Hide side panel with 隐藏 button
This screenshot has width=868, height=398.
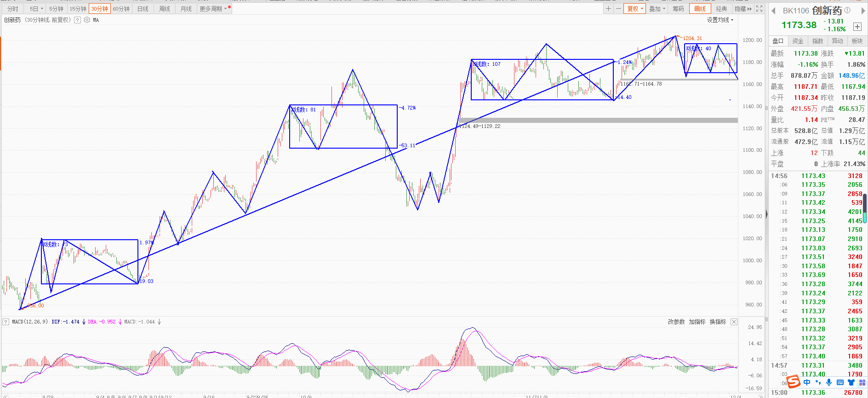point(743,9)
